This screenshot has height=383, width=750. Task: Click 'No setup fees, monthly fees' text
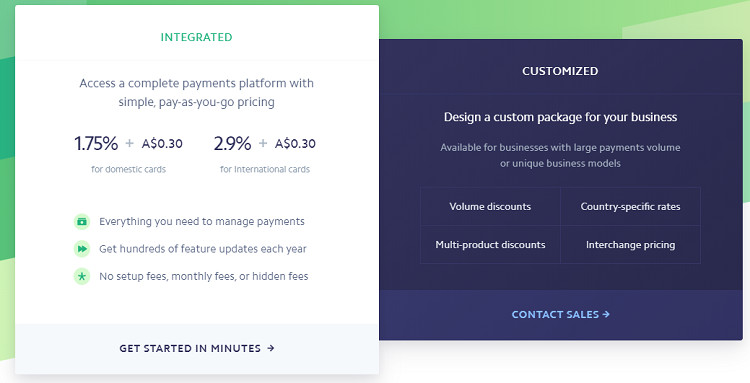(167, 276)
